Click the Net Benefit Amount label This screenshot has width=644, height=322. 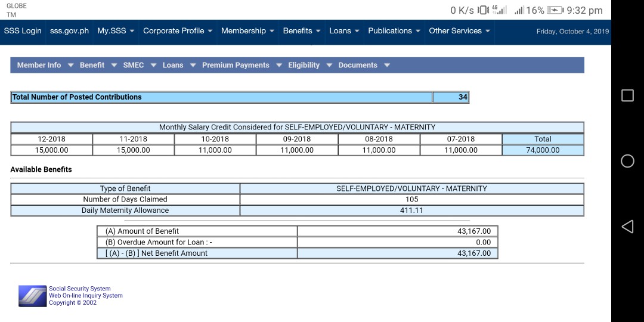(156, 253)
